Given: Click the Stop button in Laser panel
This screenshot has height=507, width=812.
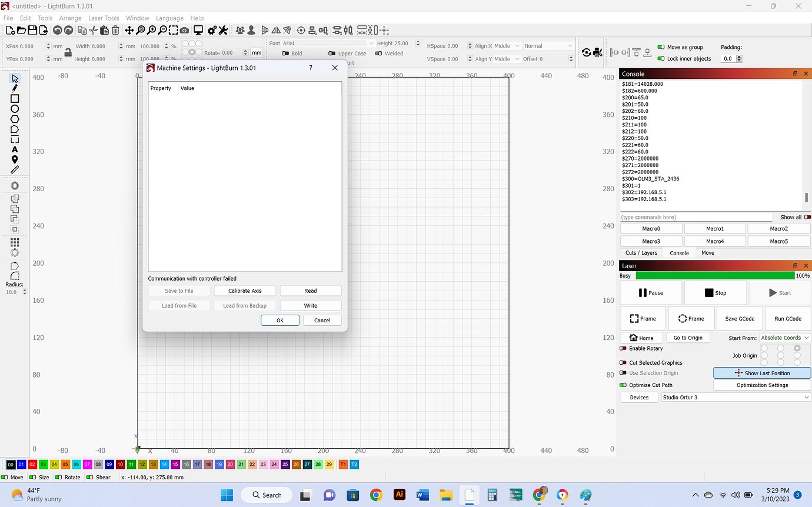Looking at the screenshot, I should point(716,293).
